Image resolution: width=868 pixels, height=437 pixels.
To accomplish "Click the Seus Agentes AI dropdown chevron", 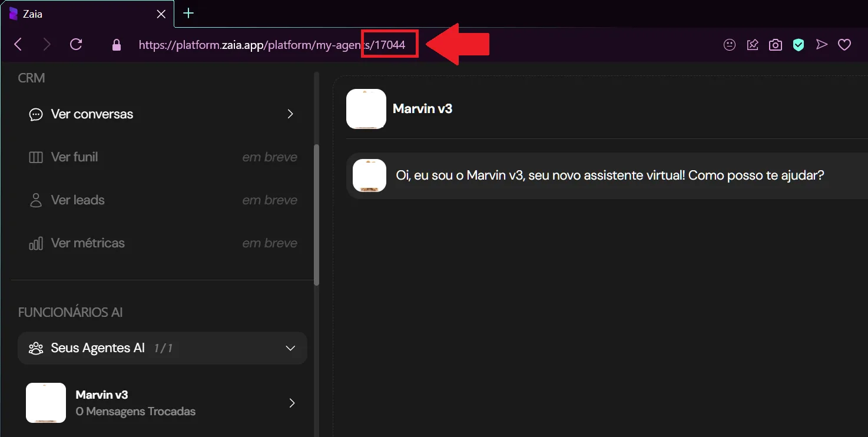I will pos(290,348).
